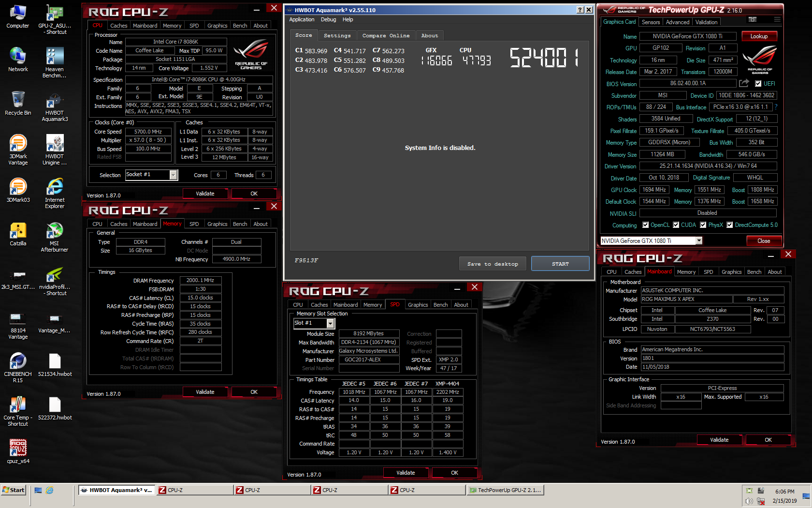Open GPU-Z hamburger menu icon
Screen dimensions: 812x508
[777, 19]
